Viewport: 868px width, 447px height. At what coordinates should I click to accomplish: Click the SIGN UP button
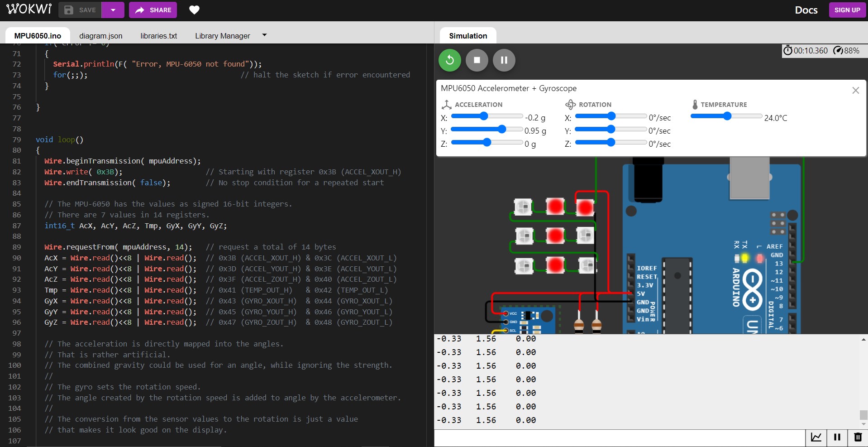847,10
